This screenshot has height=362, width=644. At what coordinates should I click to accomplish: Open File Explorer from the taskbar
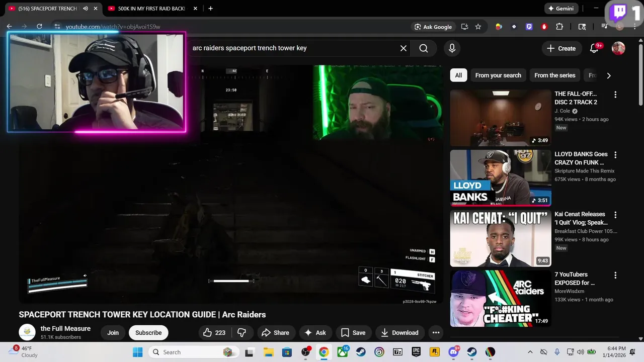[x=268, y=352]
